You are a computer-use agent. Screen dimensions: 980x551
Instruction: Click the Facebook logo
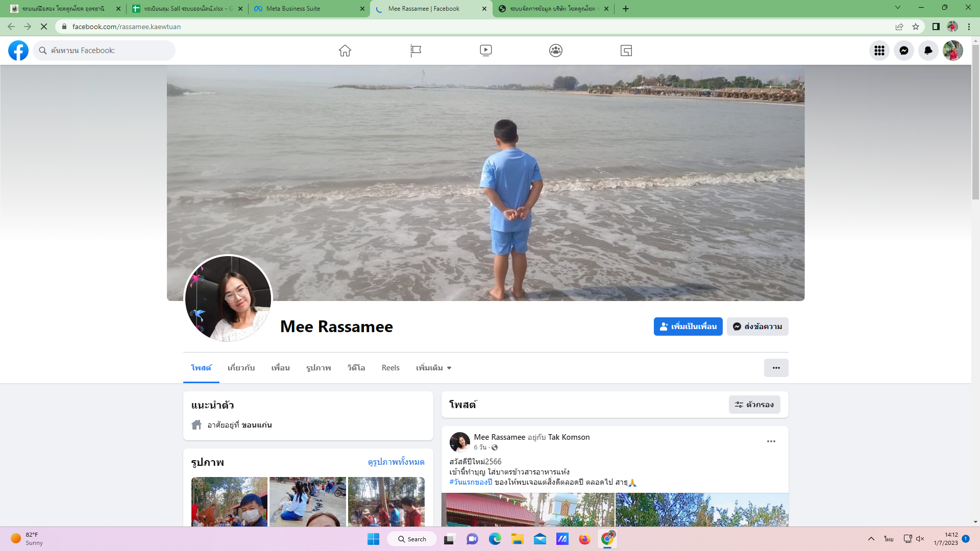point(18,51)
